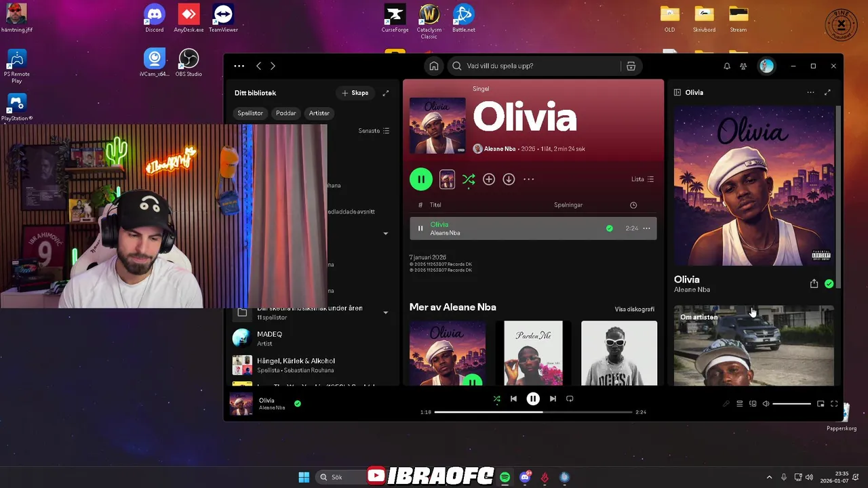Open Spotify from the taskbar
Viewport: 868px width, 488px height.
tap(505, 477)
